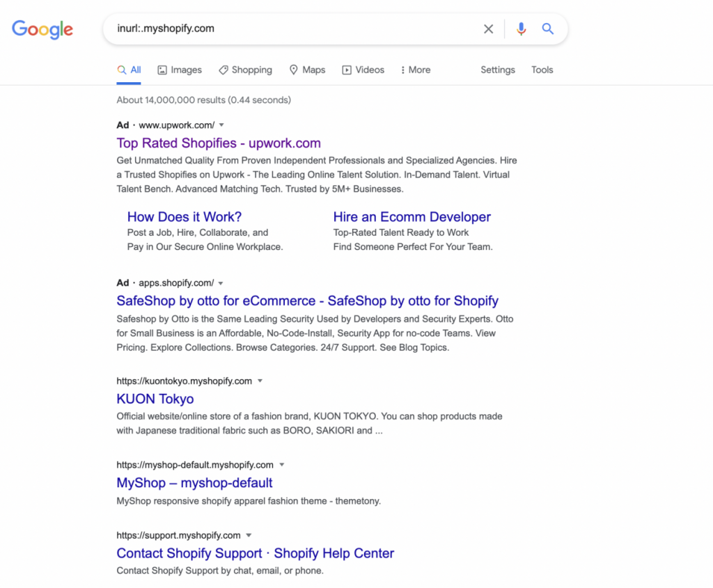The width and height of the screenshot is (713, 588).
Task: Expand the arrow next to www.upwork.com/
Action: click(221, 125)
